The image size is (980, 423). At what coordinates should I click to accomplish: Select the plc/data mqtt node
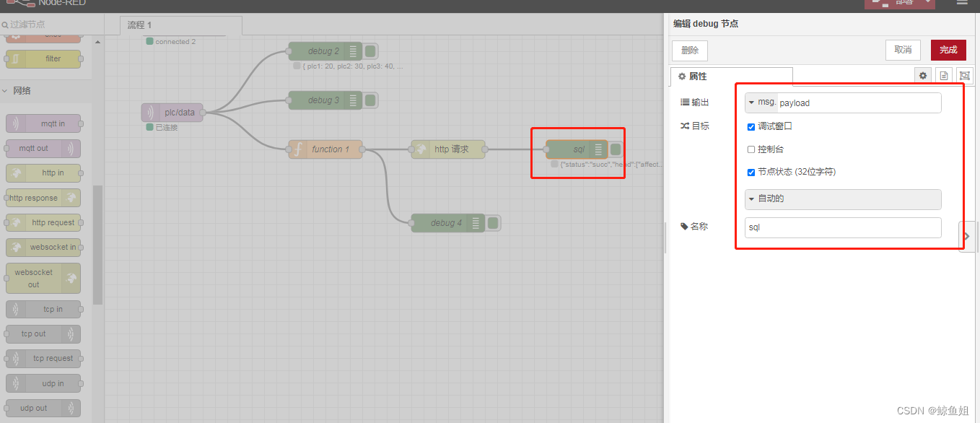[x=172, y=113]
